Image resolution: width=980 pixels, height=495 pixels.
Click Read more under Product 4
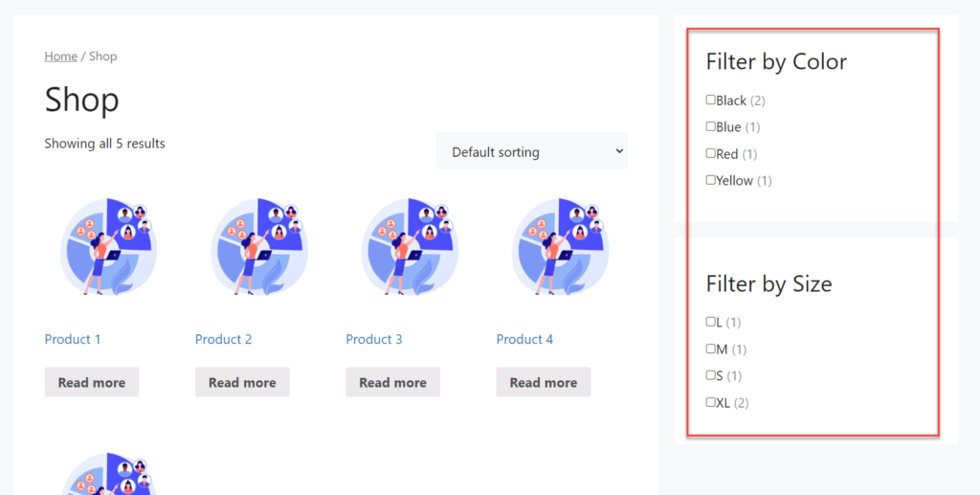coord(544,382)
